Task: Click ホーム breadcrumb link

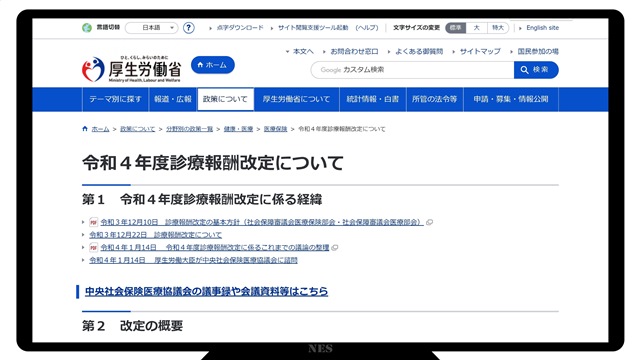Action: point(100,129)
